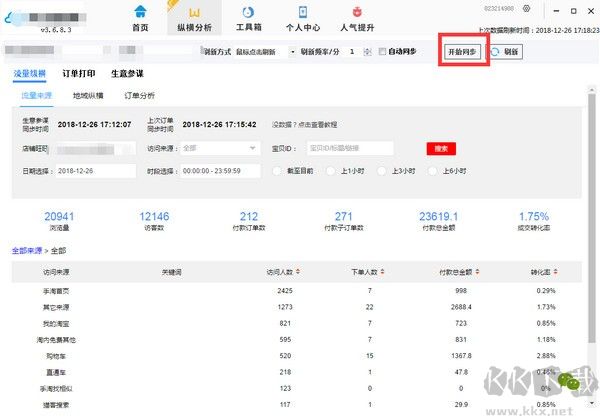Click the 2688.4 payment amount cell
Image resolution: width=600 pixels, height=418 pixels.
[461, 307]
